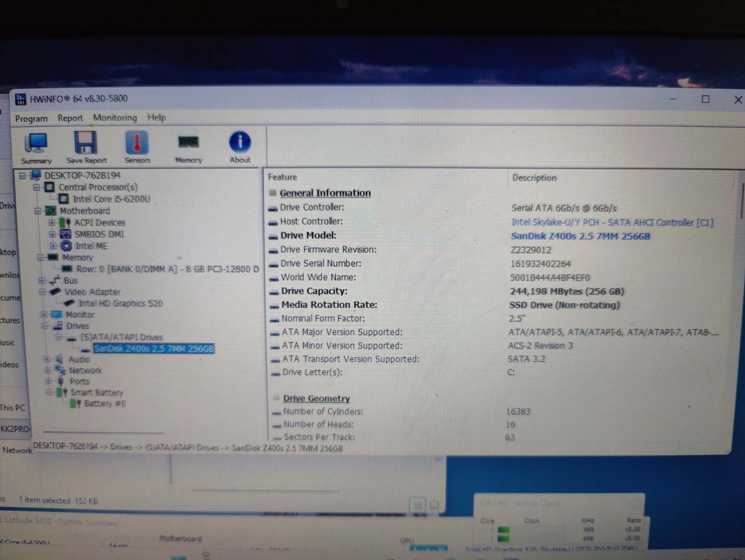Open the Report menu
Viewport: 745px width, 560px height.
pyautogui.click(x=70, y=118)
